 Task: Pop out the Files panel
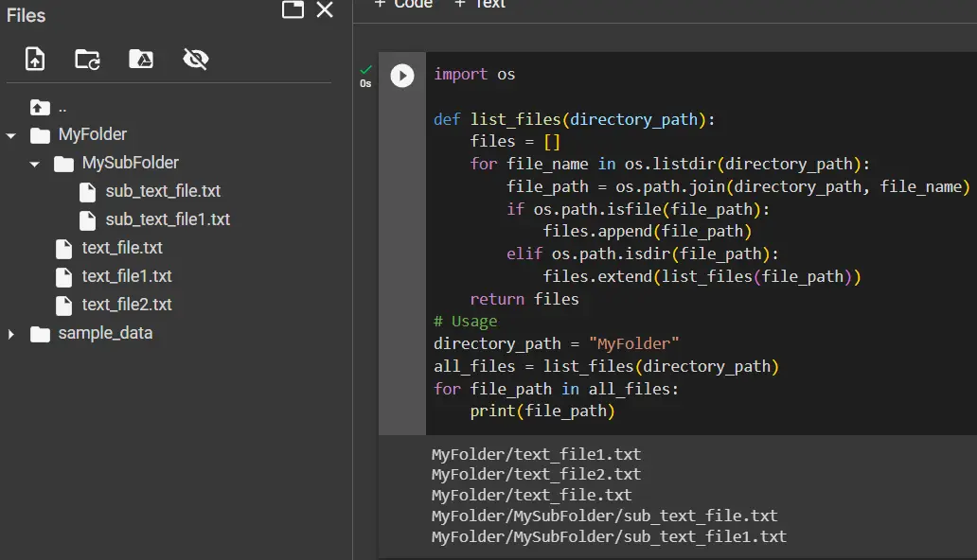[x=293, y=10]
